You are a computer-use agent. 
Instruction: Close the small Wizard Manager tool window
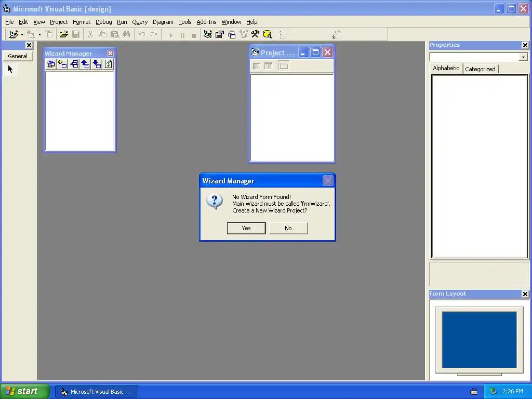coord(110,54)
